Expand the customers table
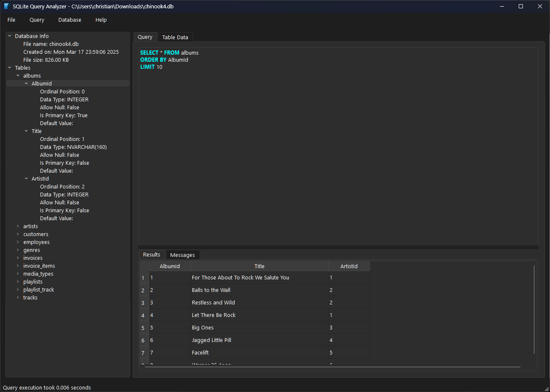 [x=18, y=234]
